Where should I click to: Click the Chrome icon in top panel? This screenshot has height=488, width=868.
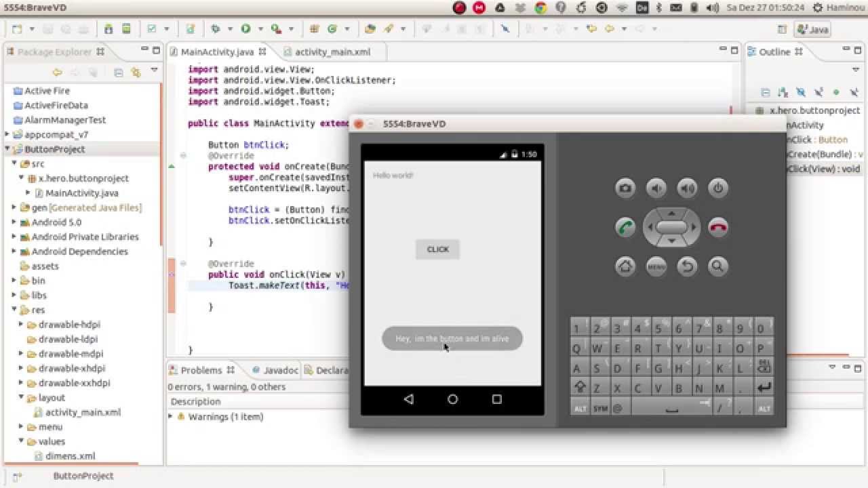pyautogui.click(x=540, y=8)
